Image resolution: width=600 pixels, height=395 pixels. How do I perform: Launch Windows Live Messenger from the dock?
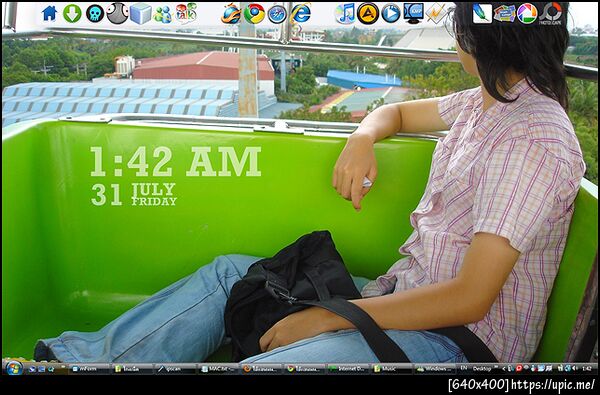coord(163,14)
